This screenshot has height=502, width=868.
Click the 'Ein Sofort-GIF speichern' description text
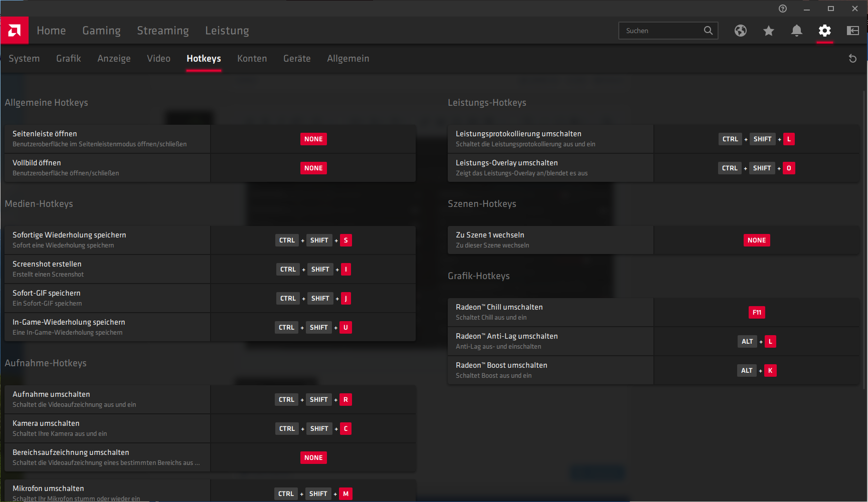tap(47, 304)
